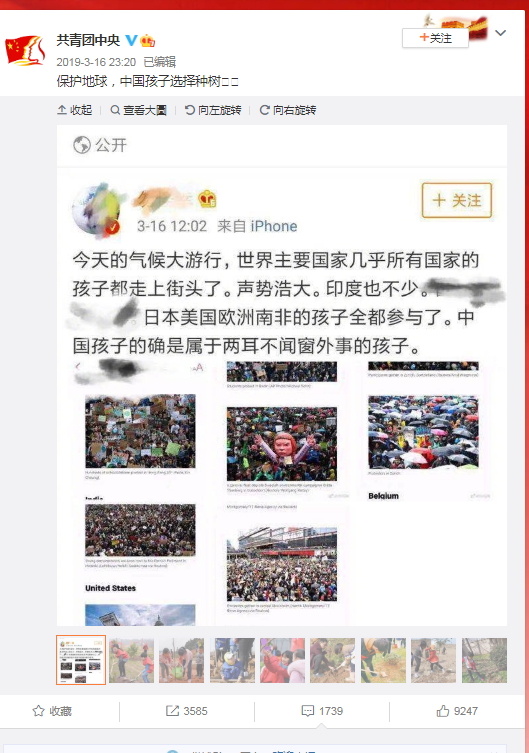Rotate the image right with 向右旋转

288,110
